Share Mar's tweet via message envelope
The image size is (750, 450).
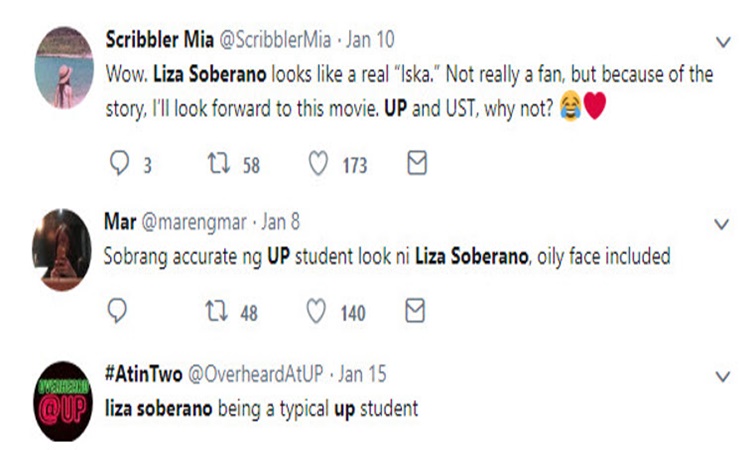pyautogui.click(x=415, y=311)
